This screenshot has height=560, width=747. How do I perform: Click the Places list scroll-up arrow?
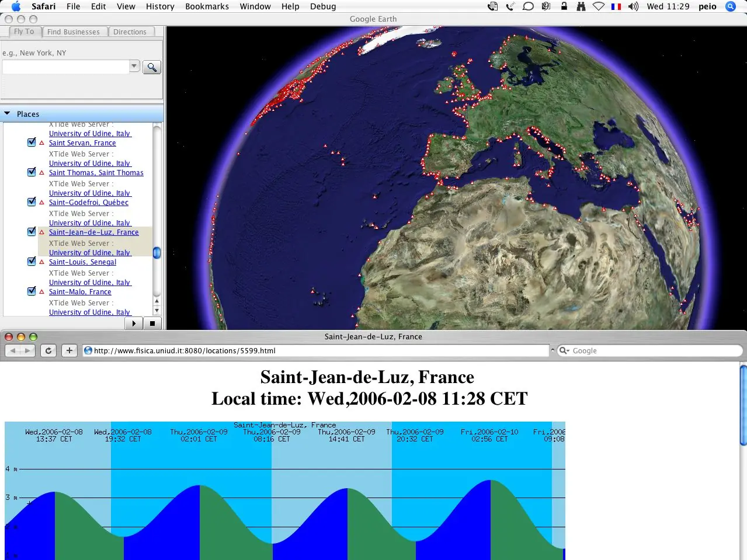click(x=157, y=301)
